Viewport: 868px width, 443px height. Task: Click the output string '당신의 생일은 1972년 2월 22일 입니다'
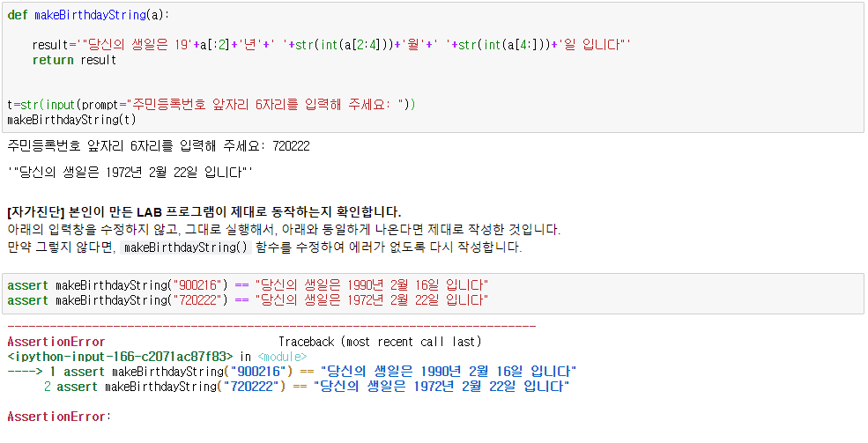(x=130, y=173)
